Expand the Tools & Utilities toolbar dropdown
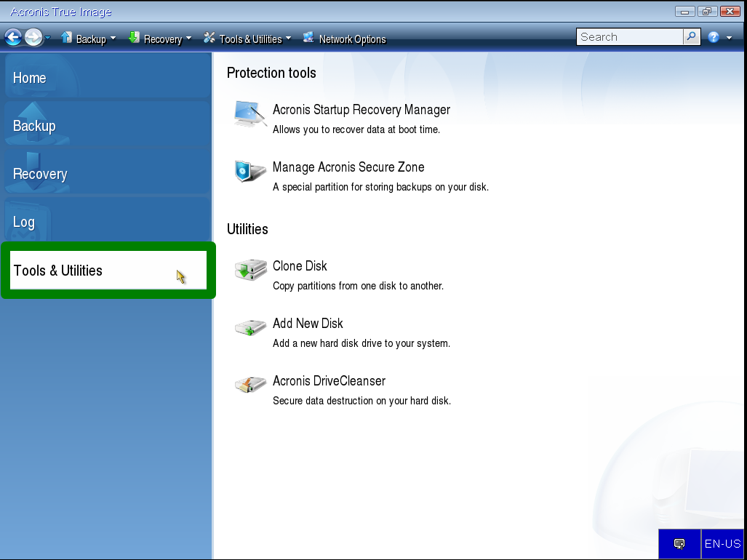This screenshot has width=747, height=560. [288, 39]
